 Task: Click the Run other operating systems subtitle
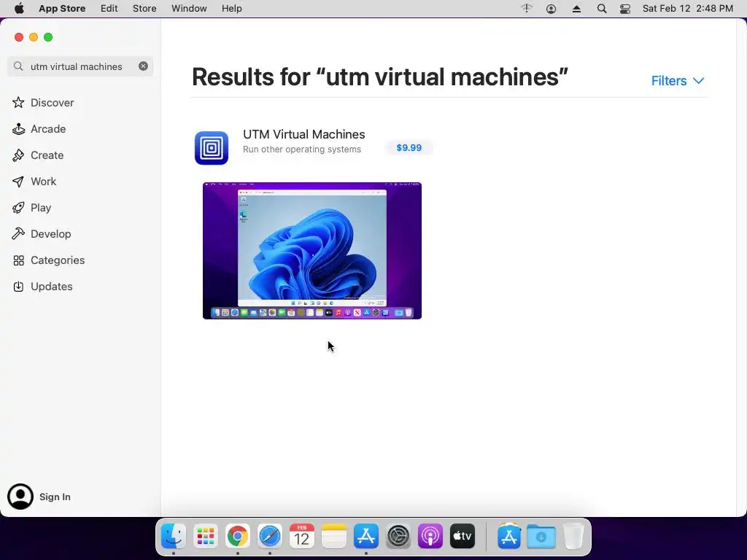(302, 149)
